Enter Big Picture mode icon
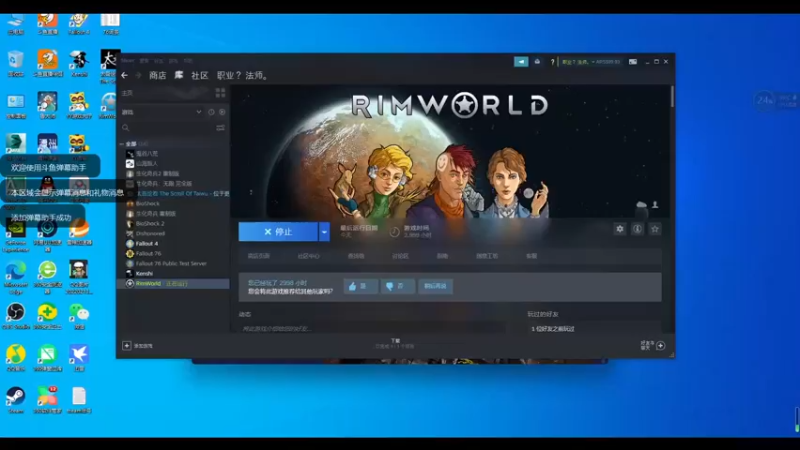Screen dimensions: 800x450 [x=633, y=62]
